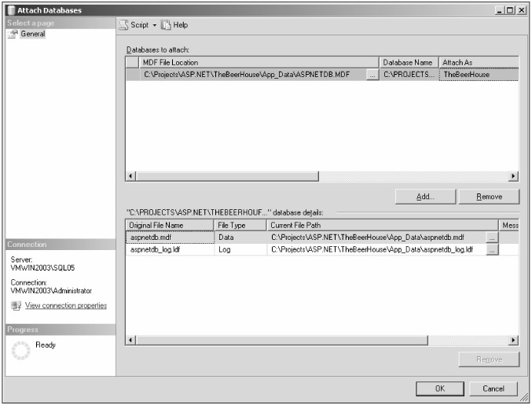Open the Script dropdown arrow
The height and width of the screenshot is (405, 532).
tap(156, 25)
